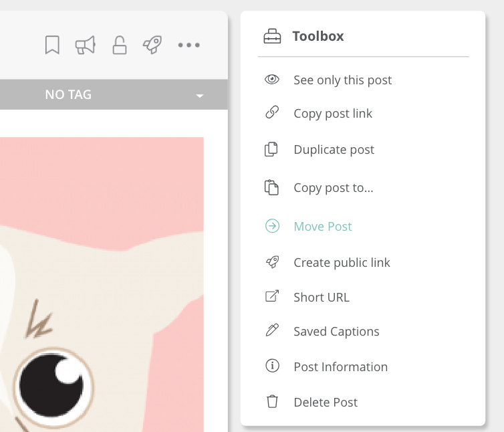
Task: Click the eye icon for See only this post
Action: coord(272,80)
